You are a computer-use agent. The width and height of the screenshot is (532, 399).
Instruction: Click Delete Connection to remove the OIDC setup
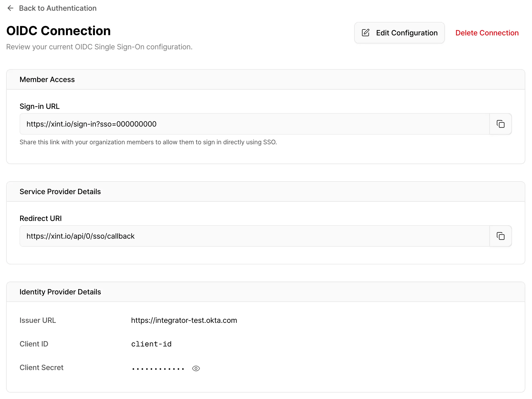487,33
